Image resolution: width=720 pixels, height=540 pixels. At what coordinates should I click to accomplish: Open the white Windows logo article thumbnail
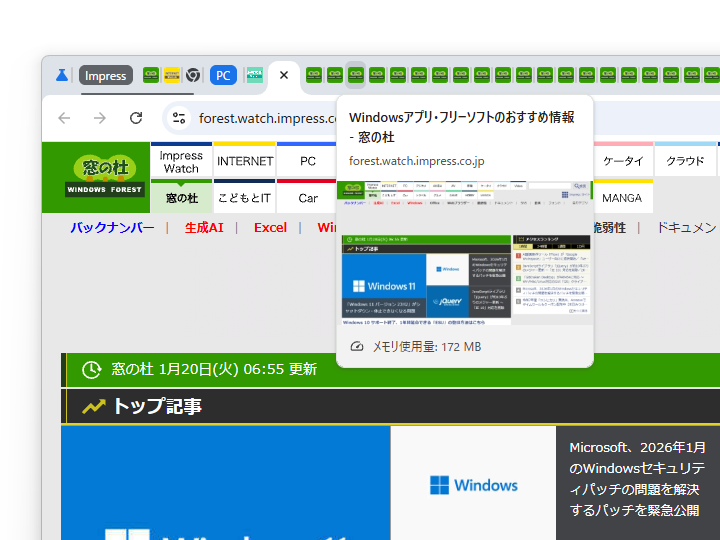coord(473,483)
